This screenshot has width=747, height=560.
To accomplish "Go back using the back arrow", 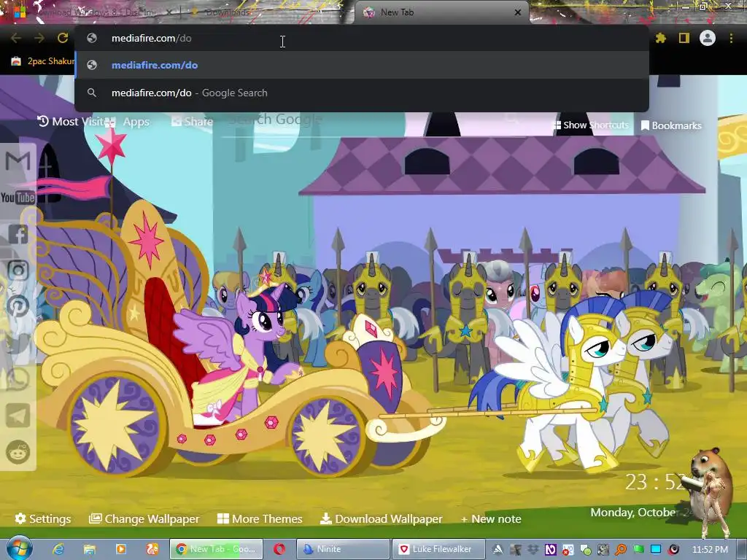I will coord(16,38).
